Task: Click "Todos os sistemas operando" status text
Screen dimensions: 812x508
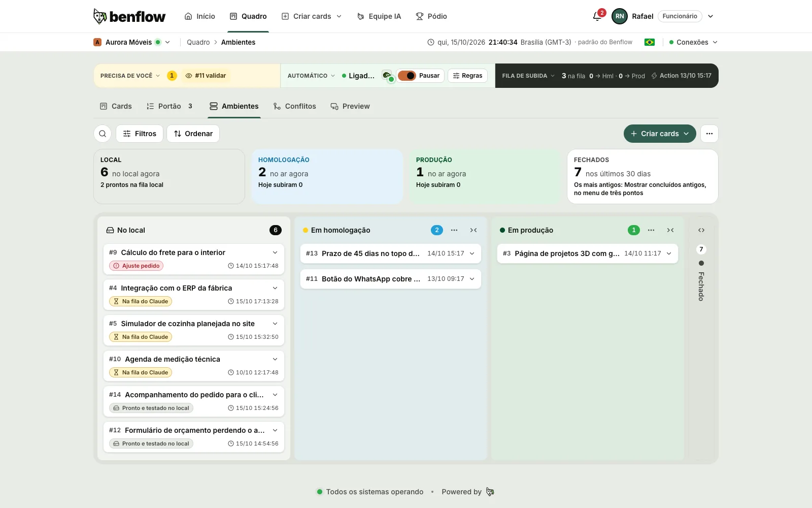Action: point(375,492)
